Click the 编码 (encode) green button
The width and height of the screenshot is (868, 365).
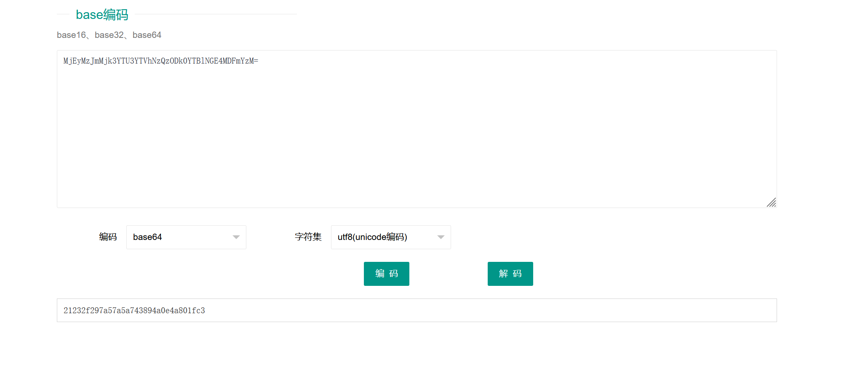tap(386, 274)
